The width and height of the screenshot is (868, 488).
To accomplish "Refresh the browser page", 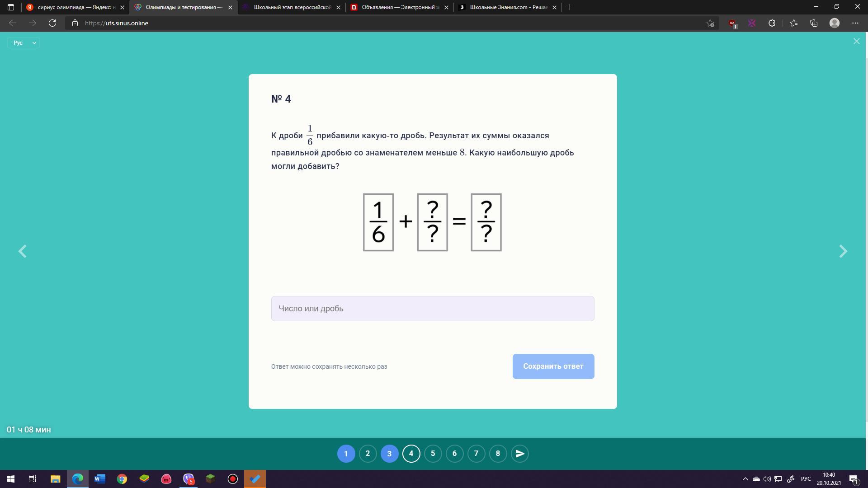I will pos(52,23).
